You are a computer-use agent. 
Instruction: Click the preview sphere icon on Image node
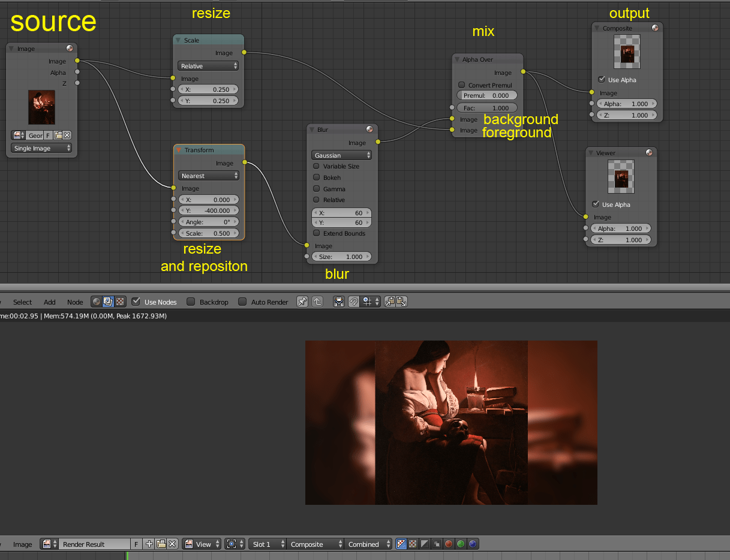(70, 49)
